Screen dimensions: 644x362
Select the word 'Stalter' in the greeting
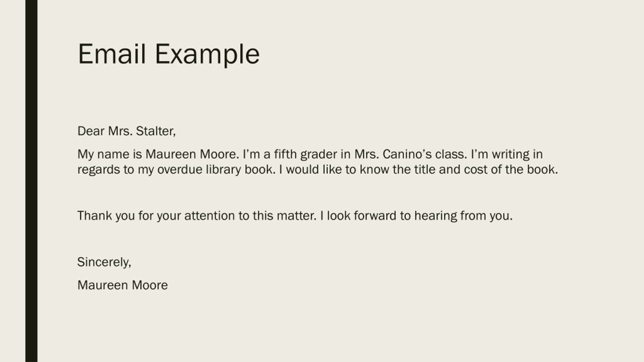point(155,131)
